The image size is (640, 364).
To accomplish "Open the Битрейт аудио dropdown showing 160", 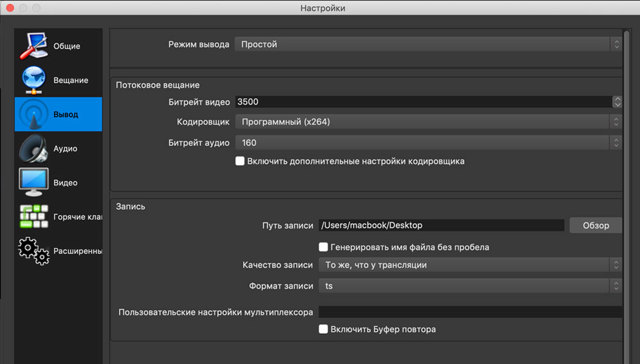I will [428, 142].
